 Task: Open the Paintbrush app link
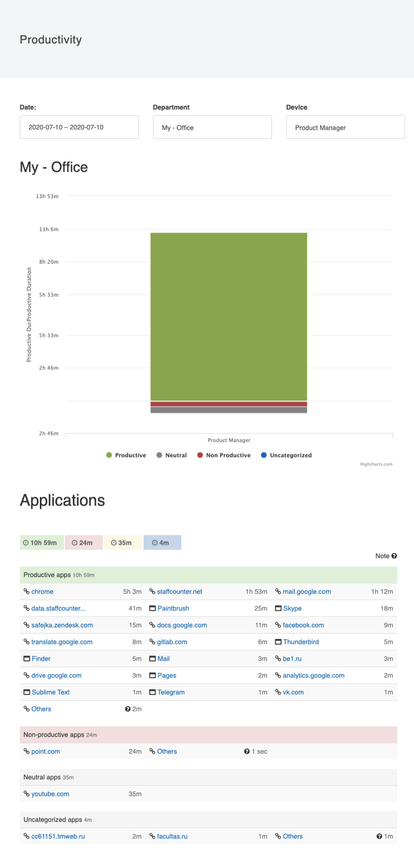pos(173,609)
